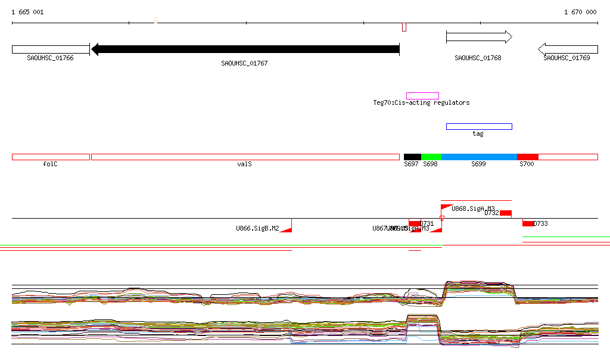The width and height of the screenshot is (610, 364).
Task: Click the small red marker on the ruler
Action: point(404,27)
